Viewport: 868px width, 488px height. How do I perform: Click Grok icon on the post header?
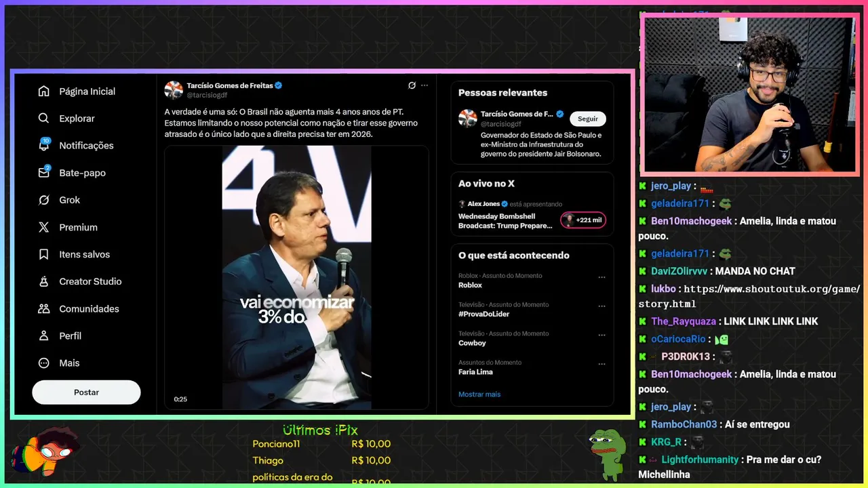(412, 85)
